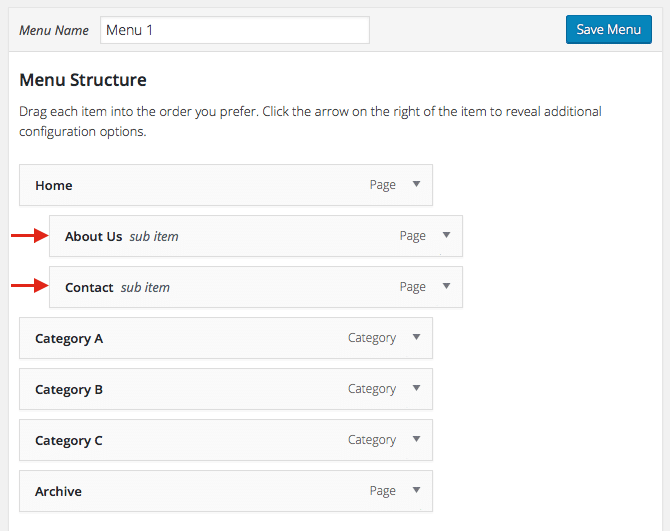
Task: Select the Category C menu item
Action: (226, 440)
